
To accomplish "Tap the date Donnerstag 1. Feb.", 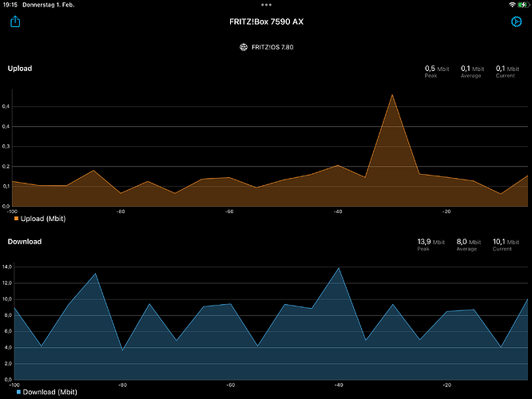I will (48, 5).
